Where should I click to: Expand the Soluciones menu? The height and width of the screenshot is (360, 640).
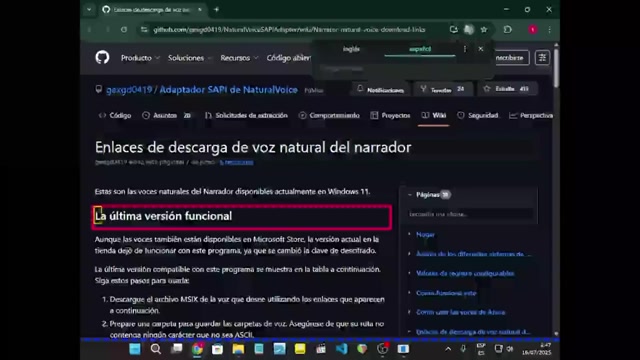(190, 58)
